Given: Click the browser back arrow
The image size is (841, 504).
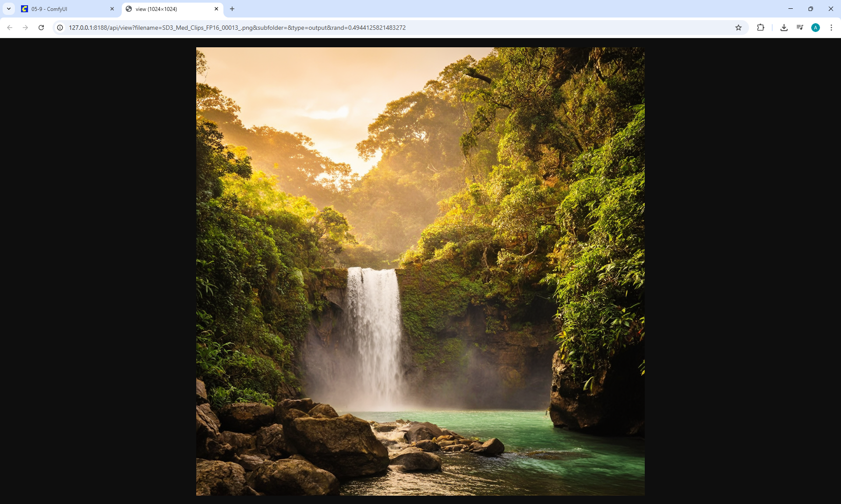Looking at the screenshot, I should point(10,28).
